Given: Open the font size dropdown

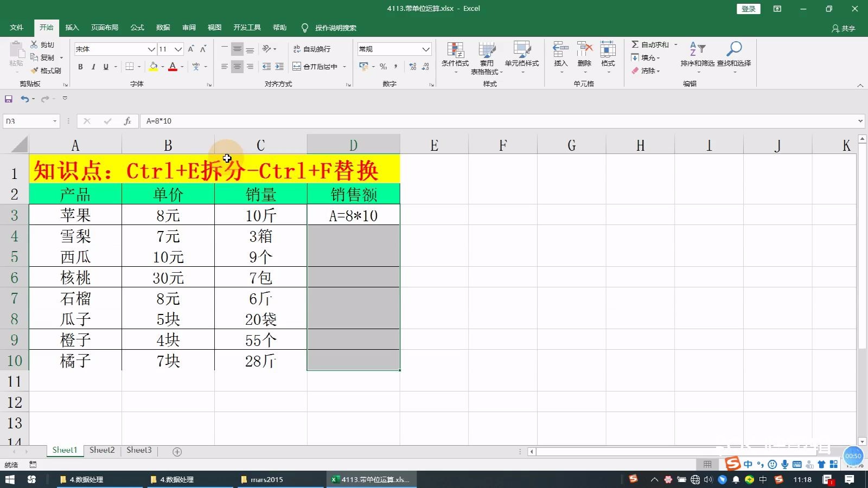Looking at the screenshot, I should pos(179,49).
